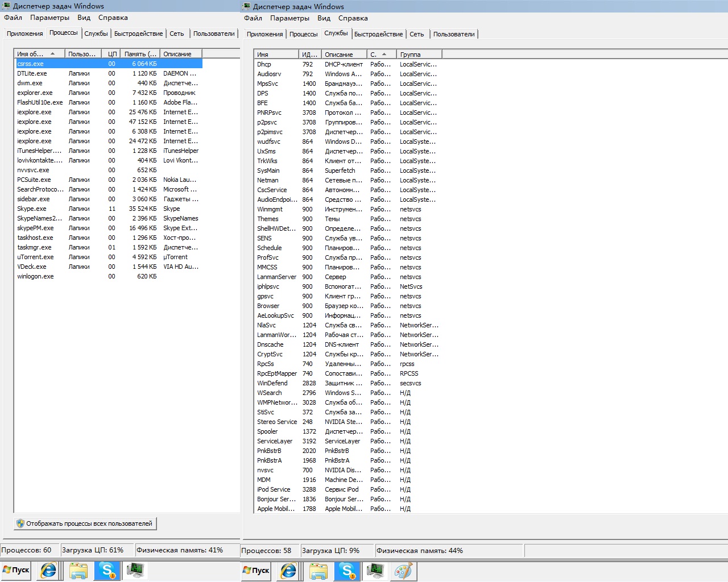Select the Spooler service row

point(348,431)
